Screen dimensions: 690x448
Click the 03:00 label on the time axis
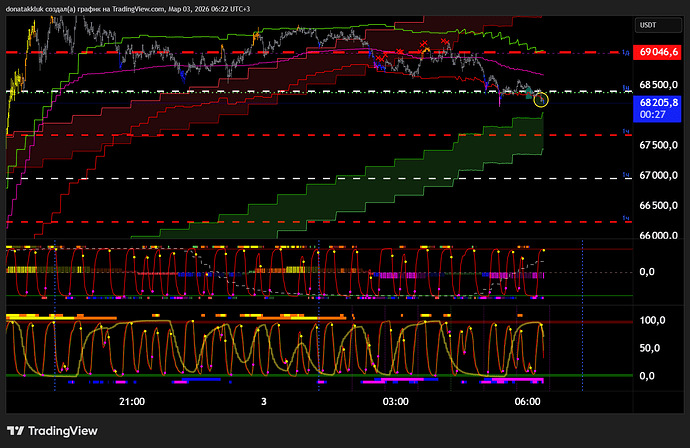coord(395,401)
